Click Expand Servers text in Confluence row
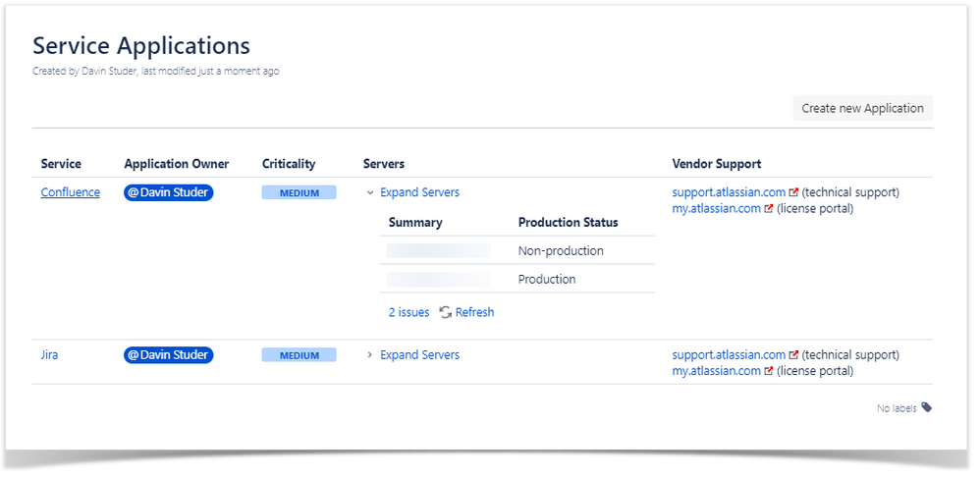 pos(420,192)
